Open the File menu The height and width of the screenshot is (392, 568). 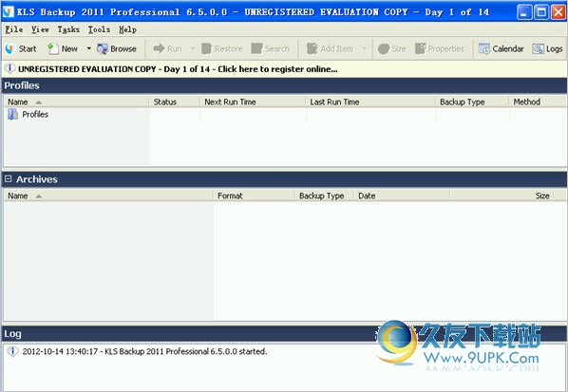tap(14, 29)
